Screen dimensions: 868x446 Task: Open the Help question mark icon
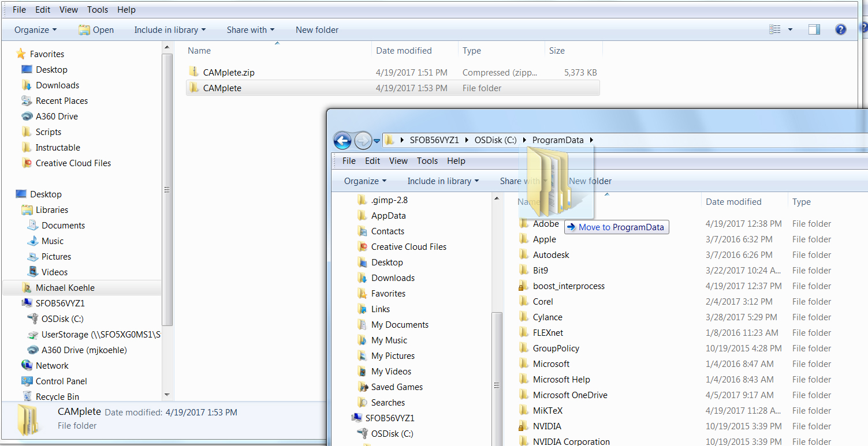pos(840,29)
